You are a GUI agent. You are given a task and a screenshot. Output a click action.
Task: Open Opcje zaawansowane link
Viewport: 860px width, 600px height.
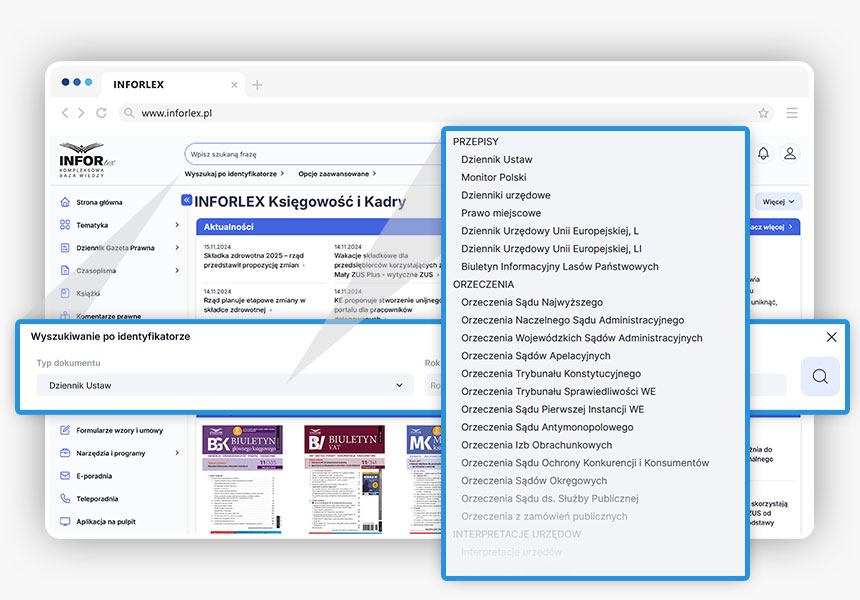click(x=335, y=174)
